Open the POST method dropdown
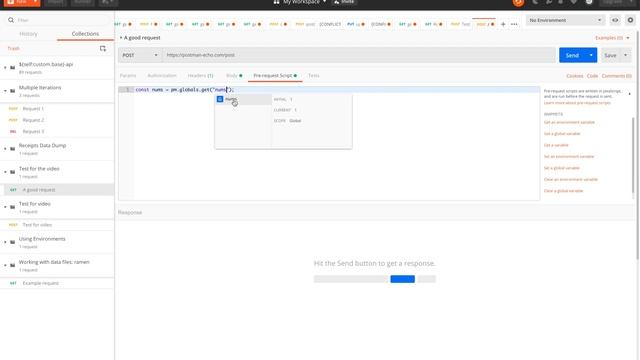Screen dimensions: 640x360 pos(140,55)
